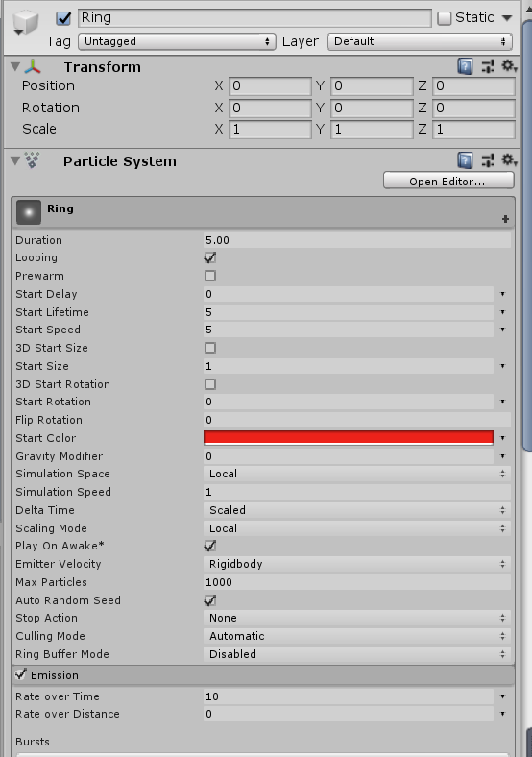The width and height of the screenshot is (532, 757).
Task: Uncheck the Looping option
Action: coord(210,257)
